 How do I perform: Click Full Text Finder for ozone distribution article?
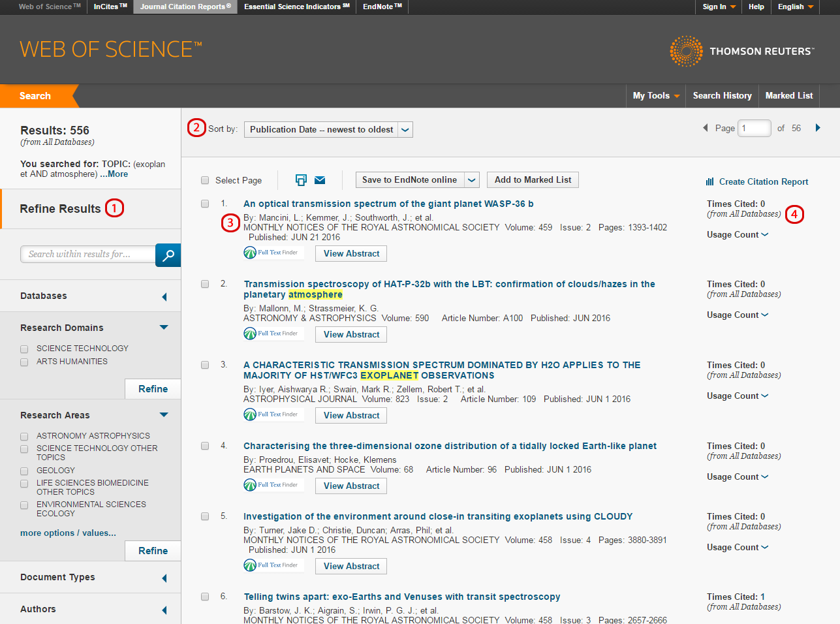(x=273, y=485)
